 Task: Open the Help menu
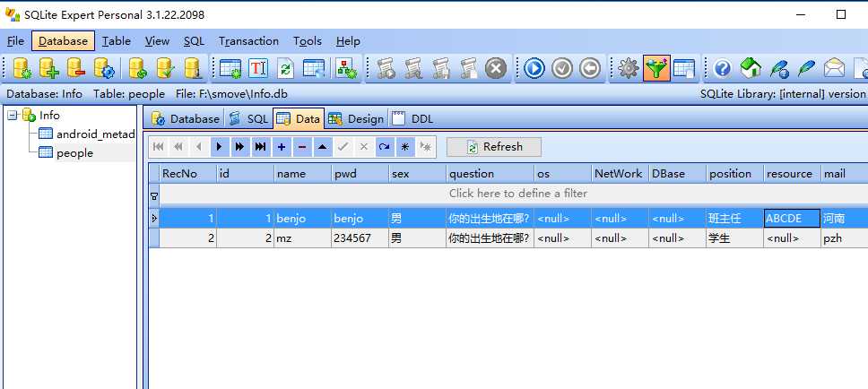(348, 41)
